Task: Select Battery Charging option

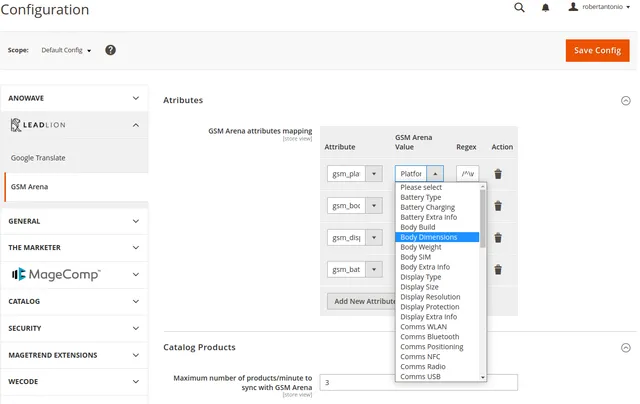Action: pyautogui.click(x=437, y=207)
